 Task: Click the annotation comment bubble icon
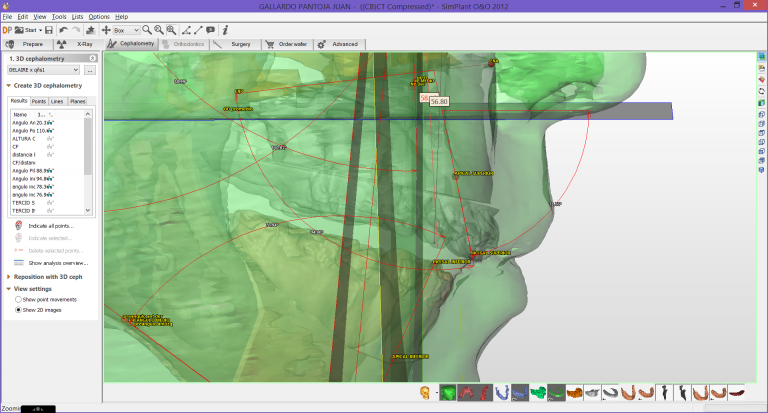[x=210, y=30]
